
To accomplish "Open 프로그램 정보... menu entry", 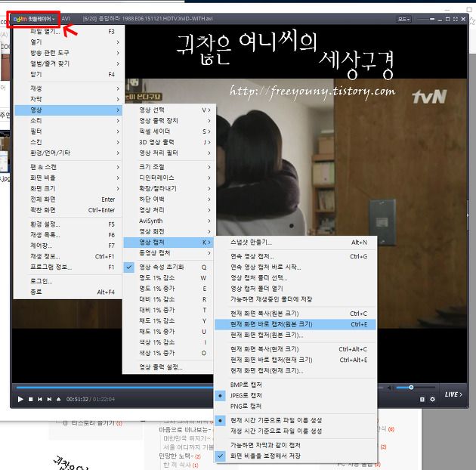I will [69, 267].
